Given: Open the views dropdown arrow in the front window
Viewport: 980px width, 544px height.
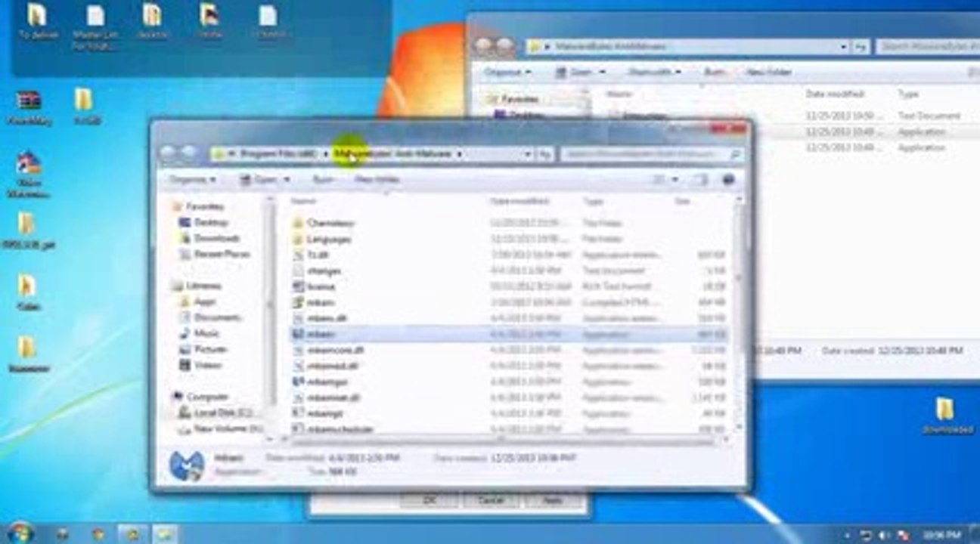Looking at the screenshot, I should (675, 180).
